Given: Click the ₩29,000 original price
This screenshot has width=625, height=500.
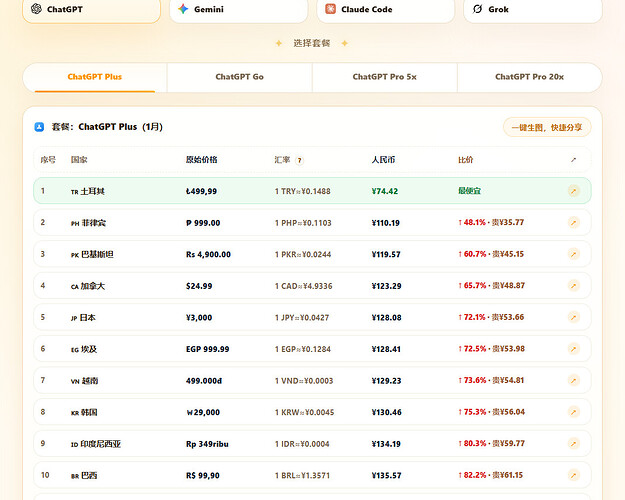Looking at the screenshot, I should click(x=203, y=413).
